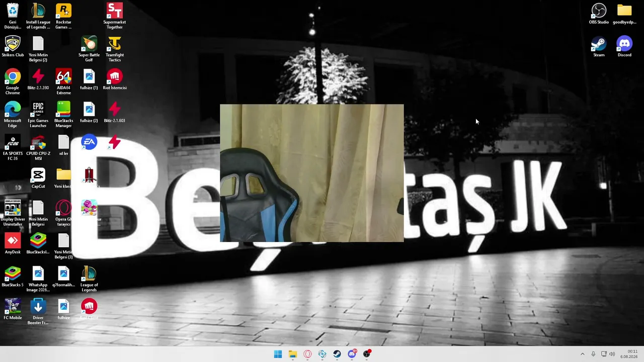The height and width of the screenshot is (362, 644).
Task: Select the Yeni Metin Belgesi (2) file
Action: coord(38,49)
